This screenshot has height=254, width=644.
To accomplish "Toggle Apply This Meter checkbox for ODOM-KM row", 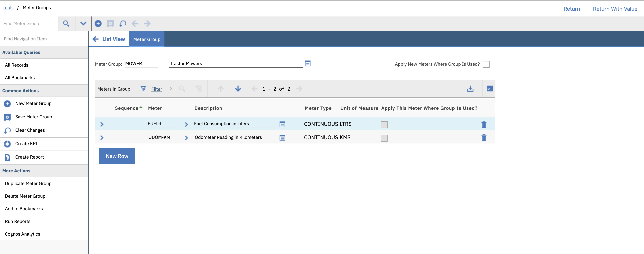I will [x=384, y=138].
